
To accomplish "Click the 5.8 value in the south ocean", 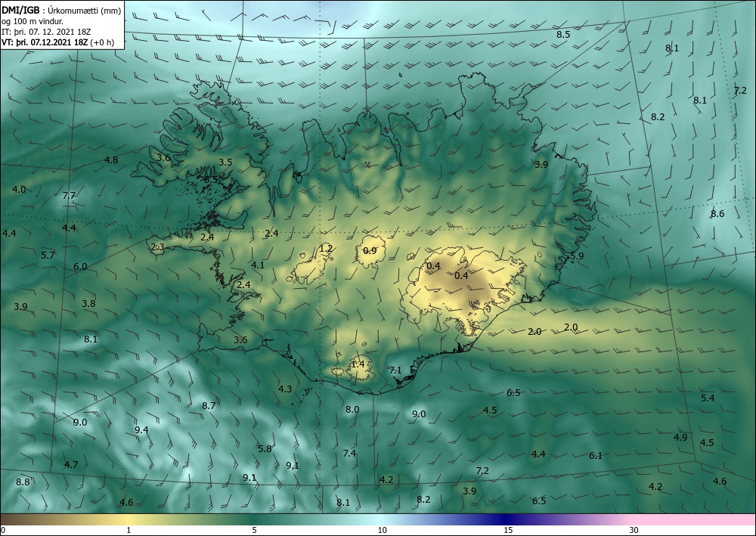I will click(265, 449).
